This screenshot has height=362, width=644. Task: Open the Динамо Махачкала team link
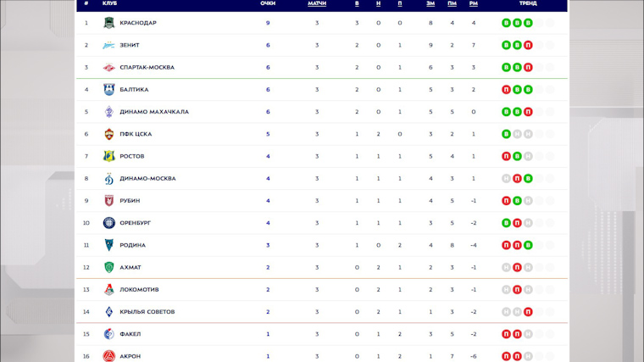click(154, 112)
